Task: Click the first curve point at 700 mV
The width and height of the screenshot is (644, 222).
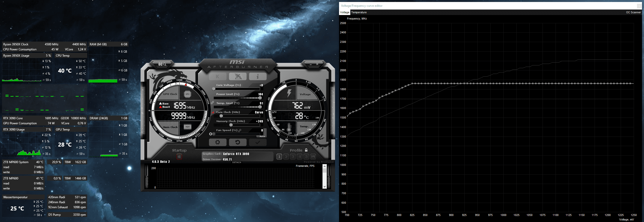Action: click(x=347, y=116)
